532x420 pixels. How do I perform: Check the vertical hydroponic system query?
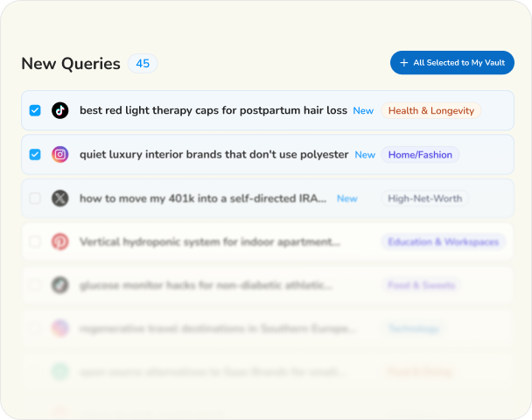point(35,241)
